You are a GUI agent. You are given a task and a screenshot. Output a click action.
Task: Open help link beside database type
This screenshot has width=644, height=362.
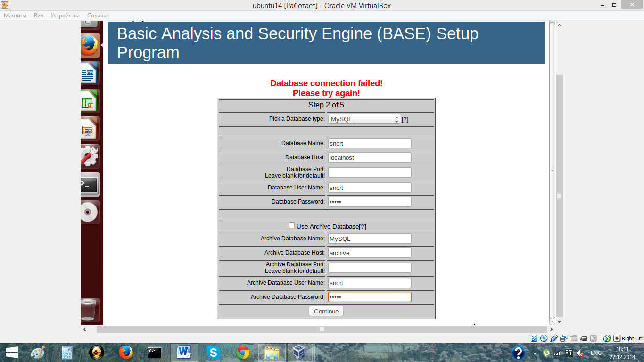(x=405, y=119)
